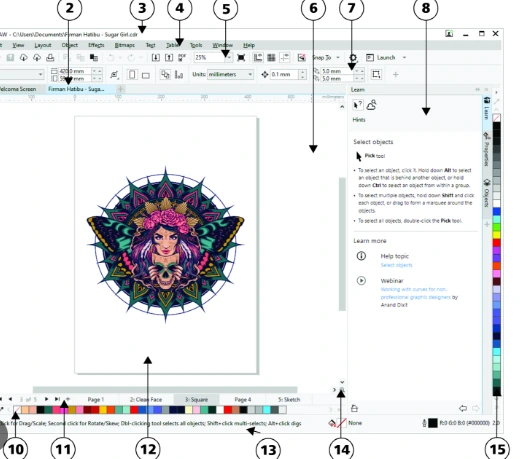The image size is (524, 459).
Task: Click the vertical scrollbar of the drawing window
Action: tap(342, 244)
